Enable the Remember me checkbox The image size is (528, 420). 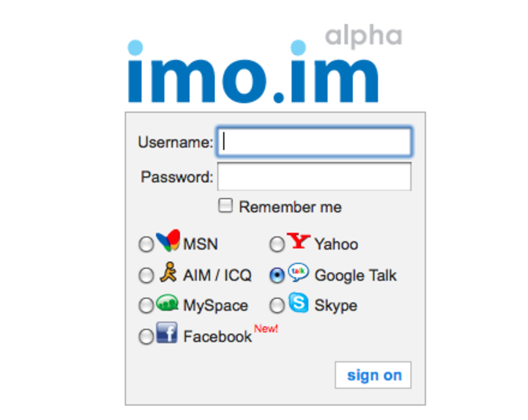(x=225, y=205)
